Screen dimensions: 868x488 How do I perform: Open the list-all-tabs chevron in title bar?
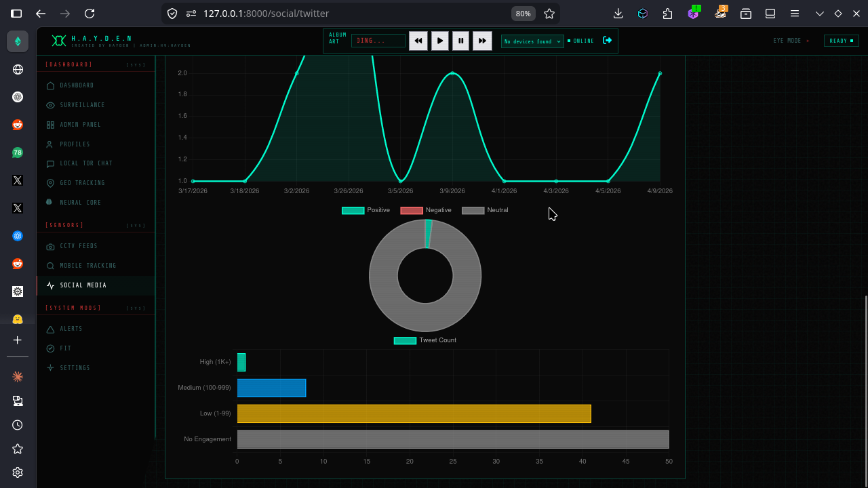tap(820, 14)
